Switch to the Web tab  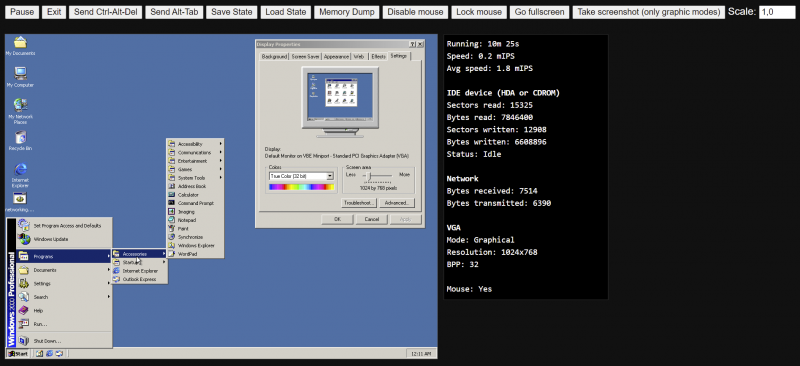coord(359,57)
